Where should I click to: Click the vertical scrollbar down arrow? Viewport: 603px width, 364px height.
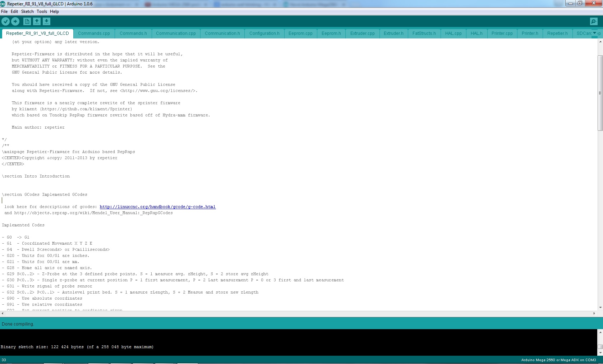coord(599,308)
